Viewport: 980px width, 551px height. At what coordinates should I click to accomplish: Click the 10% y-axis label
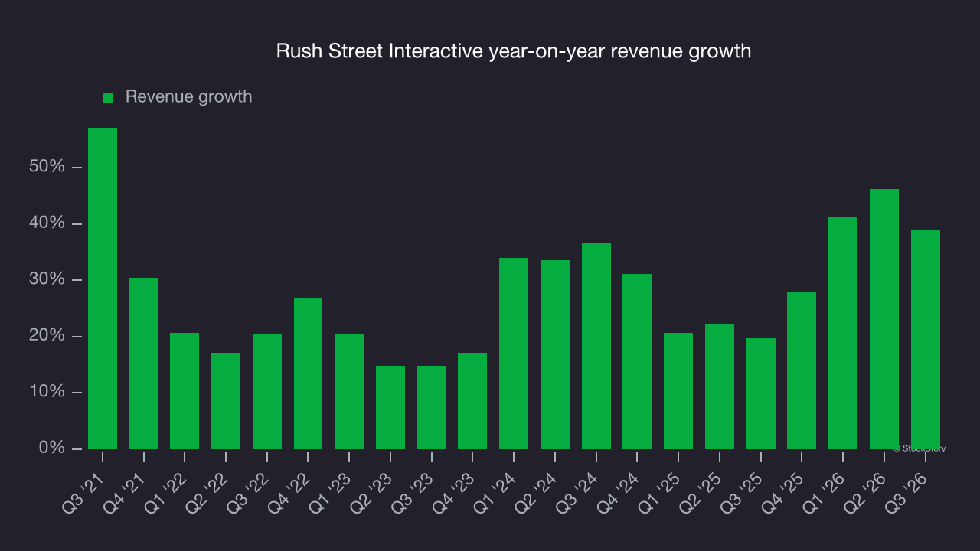[47, 392]
